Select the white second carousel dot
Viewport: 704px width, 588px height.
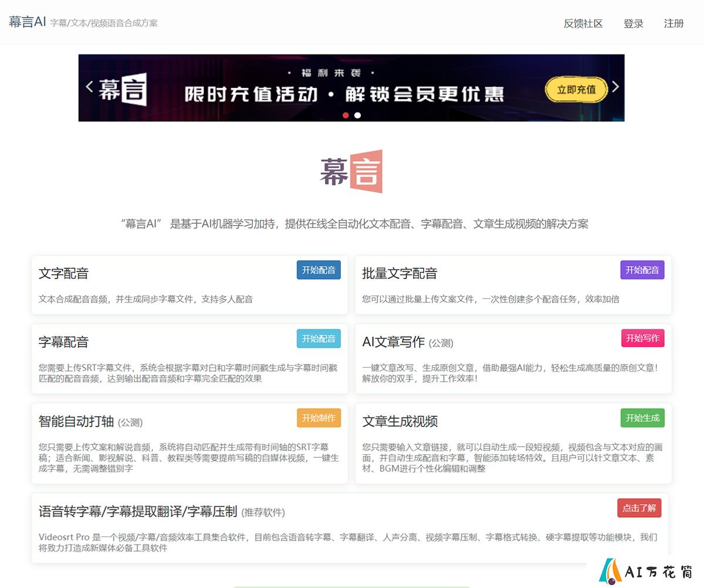pos(357,115)
